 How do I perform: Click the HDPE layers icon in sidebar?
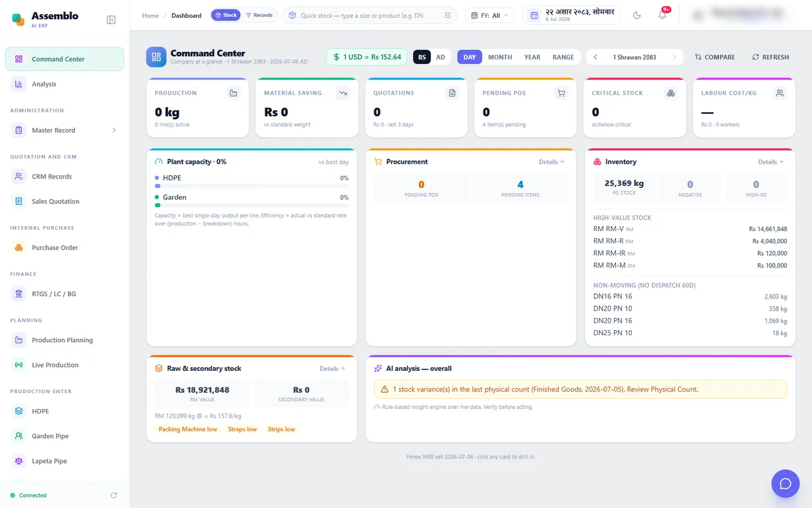[19, 411]
